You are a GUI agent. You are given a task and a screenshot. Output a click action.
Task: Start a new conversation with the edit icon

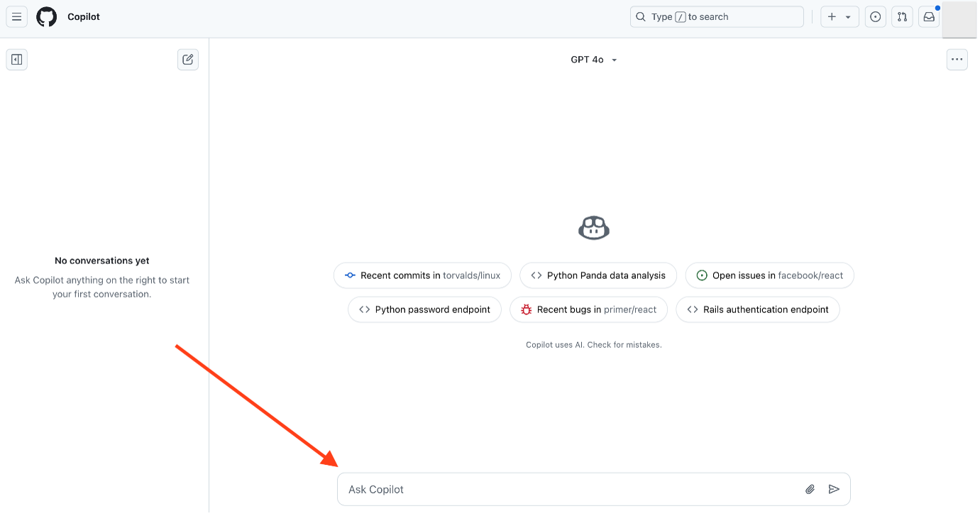pos(188,60)
